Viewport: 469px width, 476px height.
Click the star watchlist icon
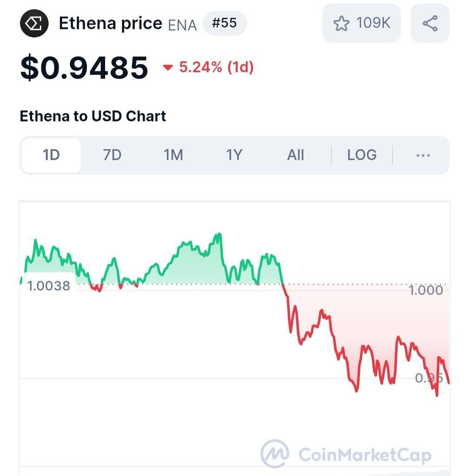[341, 23]
